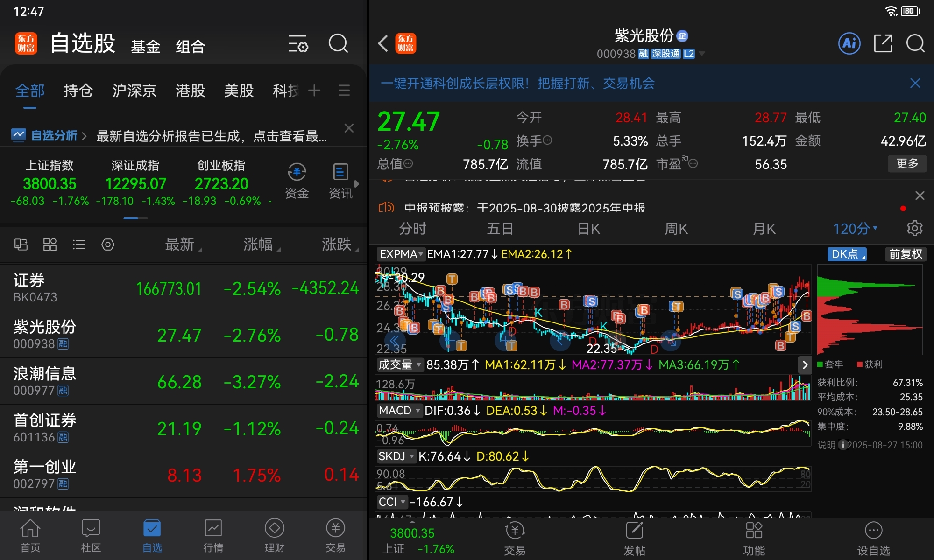The width and height of the screenshot is (934, 560).
Task: Open the column settings hexagon icon
Action: 108,245
